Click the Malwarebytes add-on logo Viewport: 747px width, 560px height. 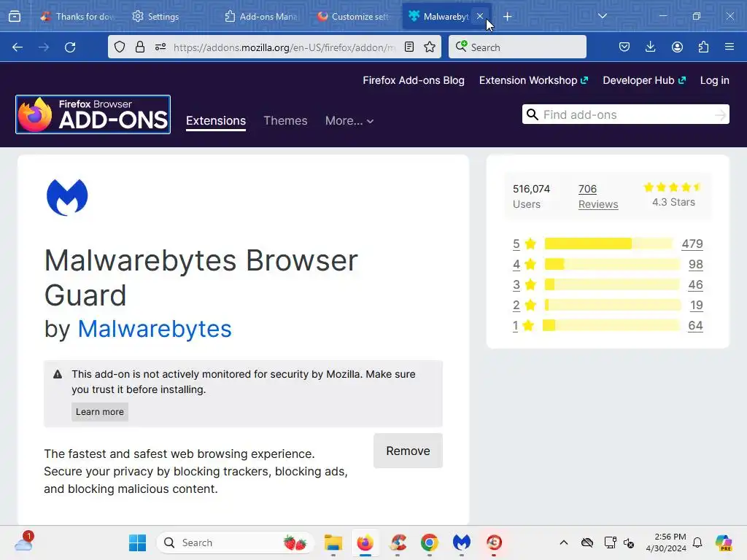click(x=67, y=197)
